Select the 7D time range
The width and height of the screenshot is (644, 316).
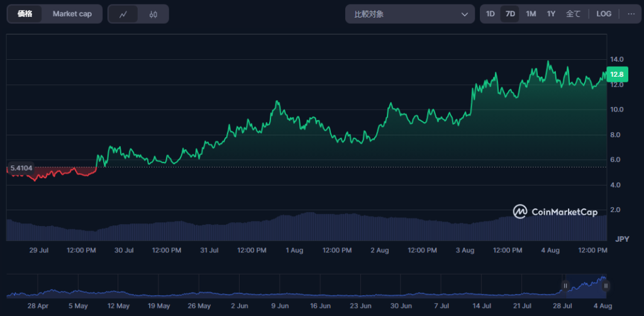pos(510,14)
